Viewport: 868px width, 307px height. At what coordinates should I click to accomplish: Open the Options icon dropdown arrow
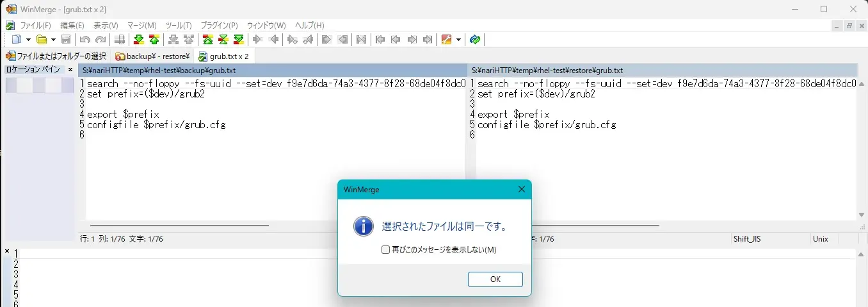click(x=458, y=40)
